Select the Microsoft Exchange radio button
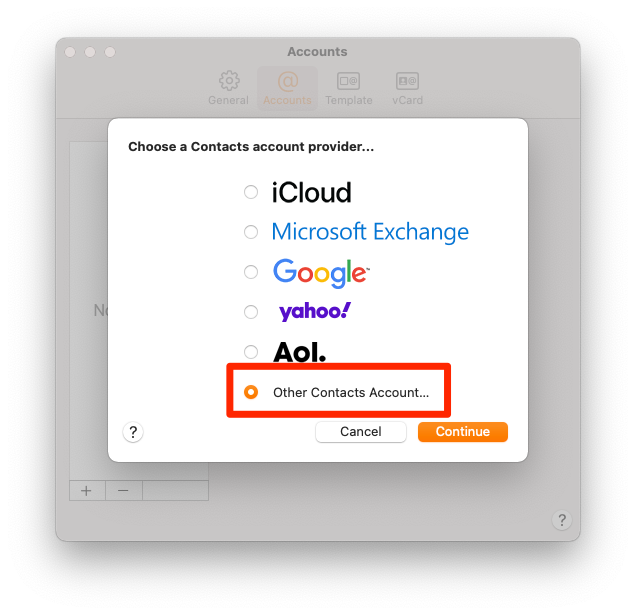636x615 pixels. [251, 232]
